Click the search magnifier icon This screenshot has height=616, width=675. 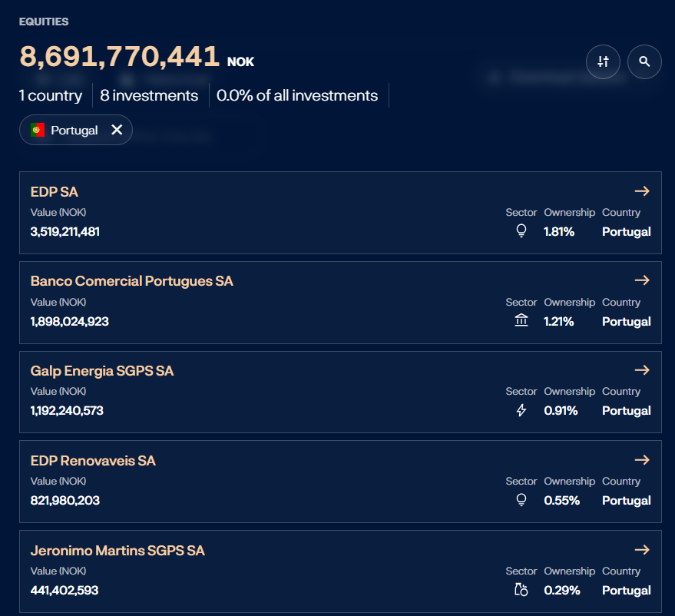644,61
